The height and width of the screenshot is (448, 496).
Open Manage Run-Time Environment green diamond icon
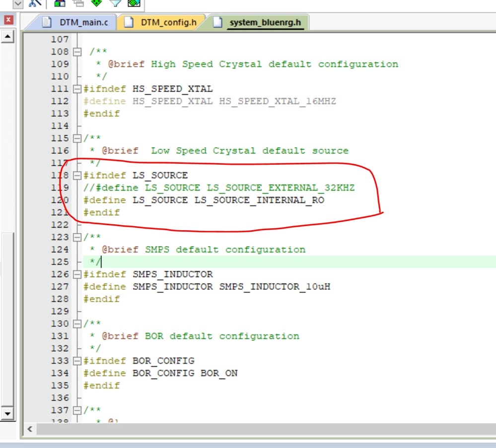(97, 3)
